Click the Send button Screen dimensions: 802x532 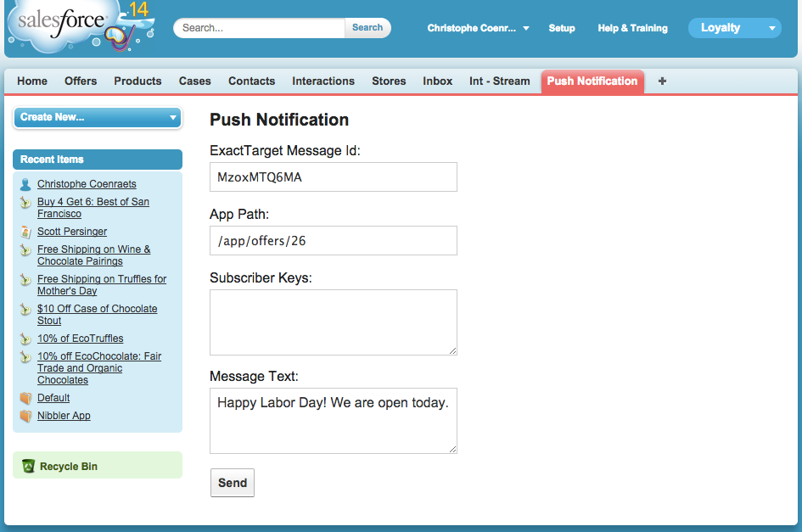233,483
